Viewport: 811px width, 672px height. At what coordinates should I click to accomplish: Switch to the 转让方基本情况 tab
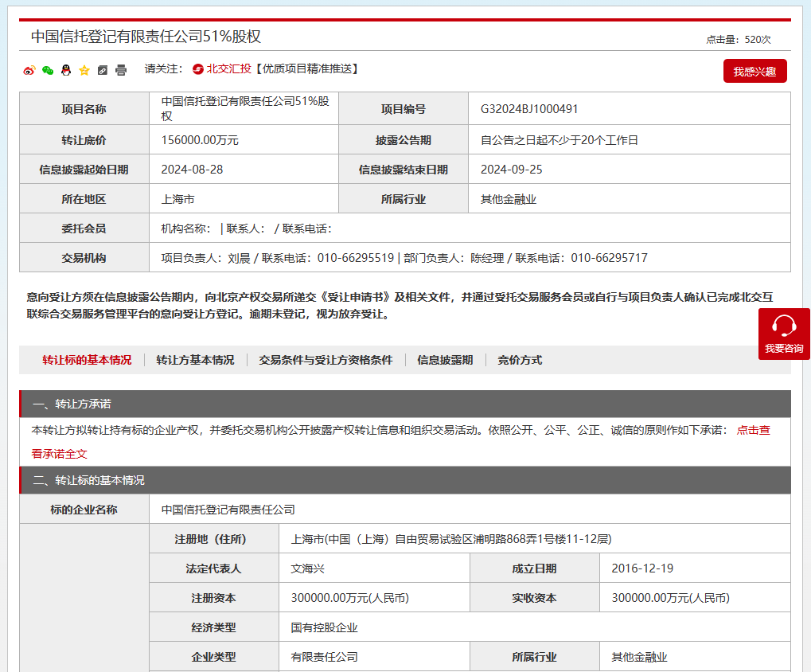195,360
